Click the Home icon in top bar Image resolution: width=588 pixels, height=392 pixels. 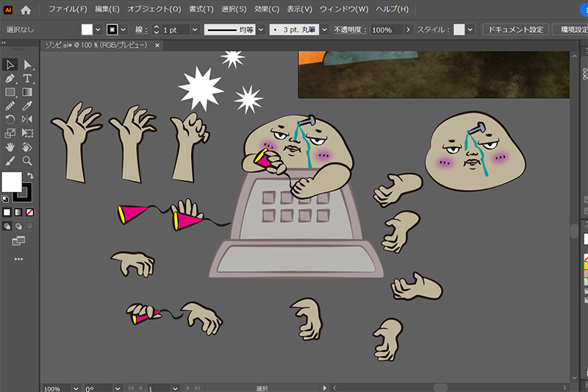pyautogui.click(x=26, y=10)
